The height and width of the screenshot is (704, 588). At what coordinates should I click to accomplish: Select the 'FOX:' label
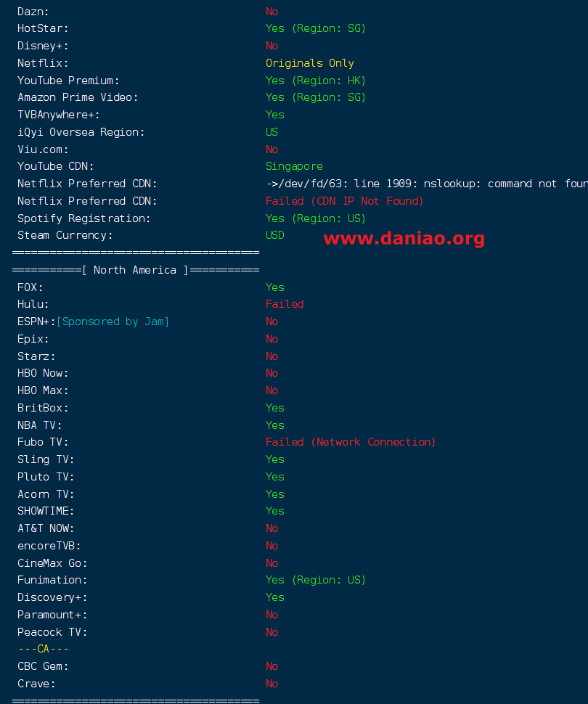pos(30,287)
